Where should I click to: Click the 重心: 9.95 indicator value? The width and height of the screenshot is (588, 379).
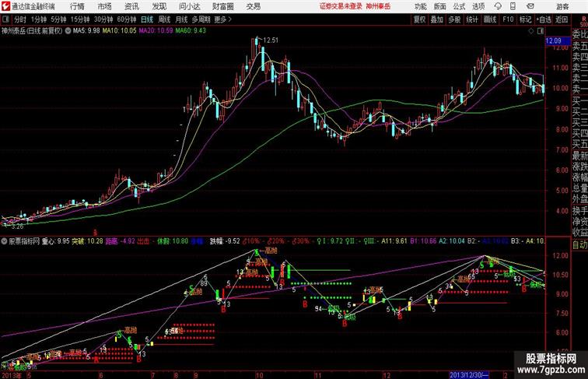point(55,241)
